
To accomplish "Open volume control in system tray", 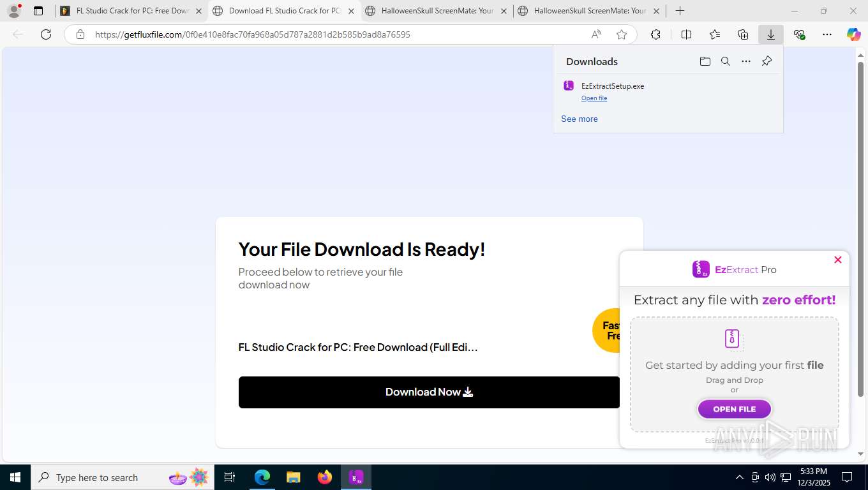I will coord(770,477).
